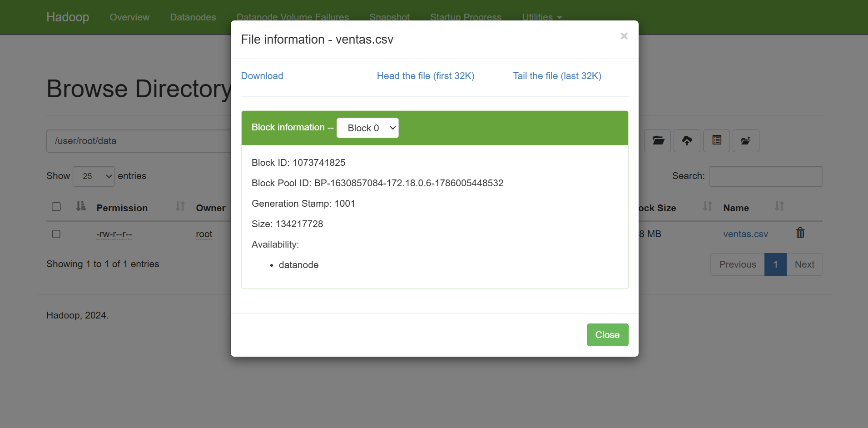Click the Block Pool ID text
Image resolution: width=868 pixels, height=428 pixels.
click(x=377, y=183)
